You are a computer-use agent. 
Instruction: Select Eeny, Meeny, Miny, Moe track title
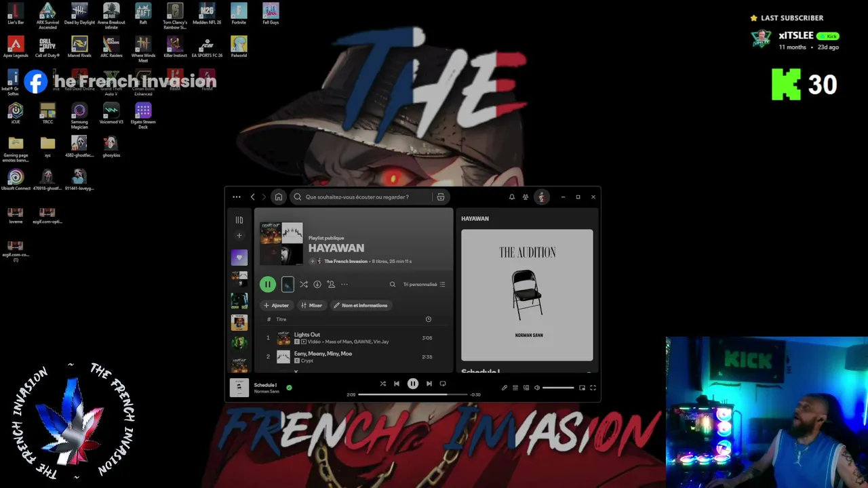click(x=323, y=354)
